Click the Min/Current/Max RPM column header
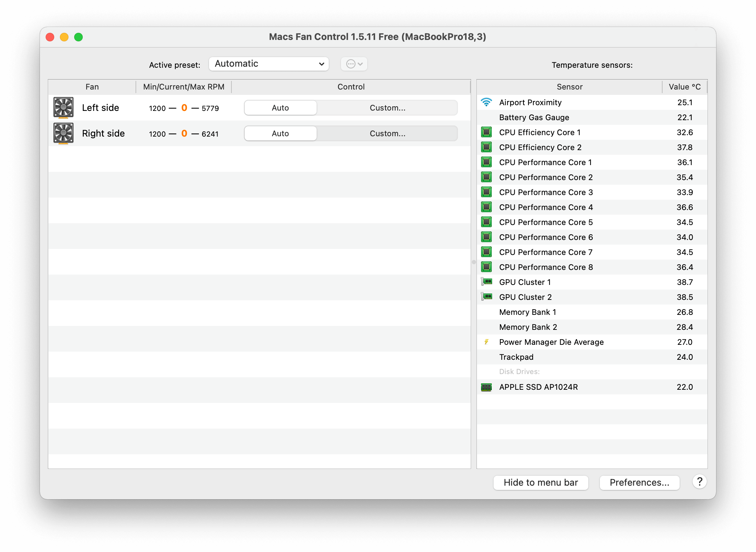Viewport: 756px width, 552px height. coord(184,87)
